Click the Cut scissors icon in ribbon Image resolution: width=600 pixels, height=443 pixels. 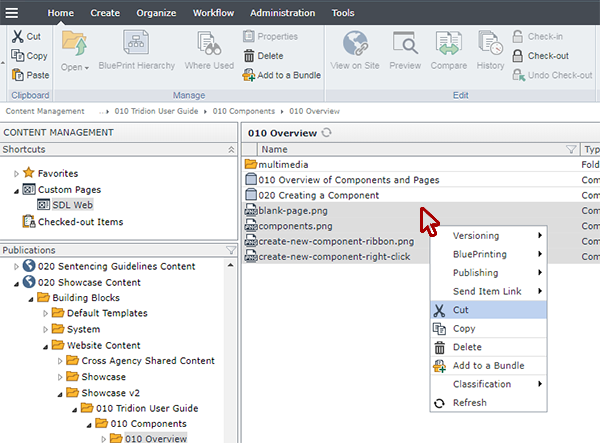18,37
